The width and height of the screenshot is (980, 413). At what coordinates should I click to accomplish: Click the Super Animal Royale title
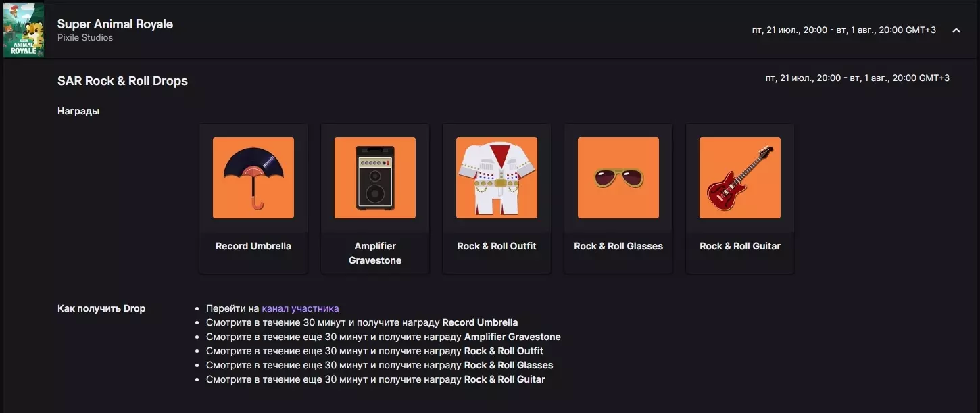(x=115, y=24)
